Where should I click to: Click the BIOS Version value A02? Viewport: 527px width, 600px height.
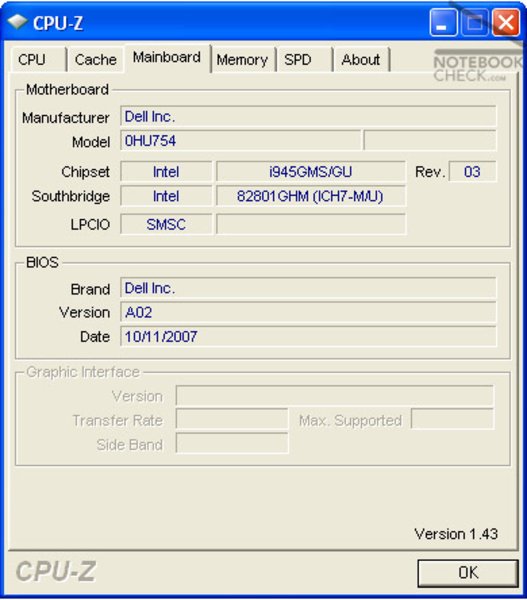(x=308, y=312)
